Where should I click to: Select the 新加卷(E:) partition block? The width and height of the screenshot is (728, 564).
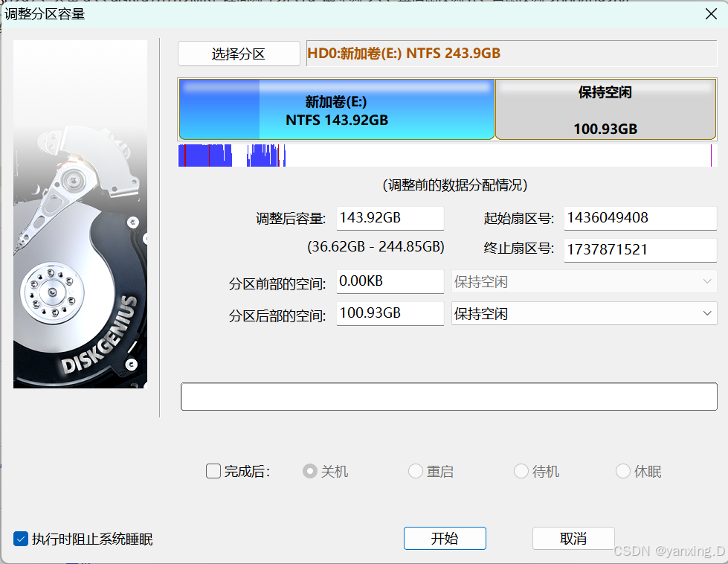336,109
